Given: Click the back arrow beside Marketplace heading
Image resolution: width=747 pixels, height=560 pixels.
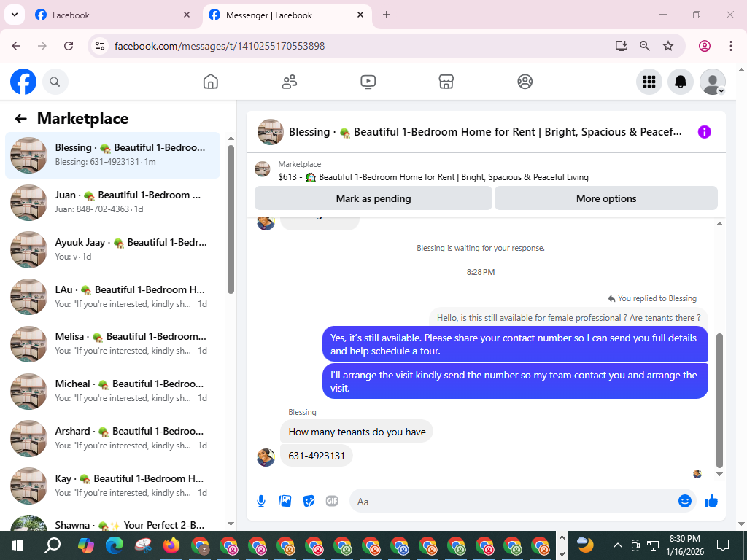Looking at the screenshot, I should [x=20, y=119].
